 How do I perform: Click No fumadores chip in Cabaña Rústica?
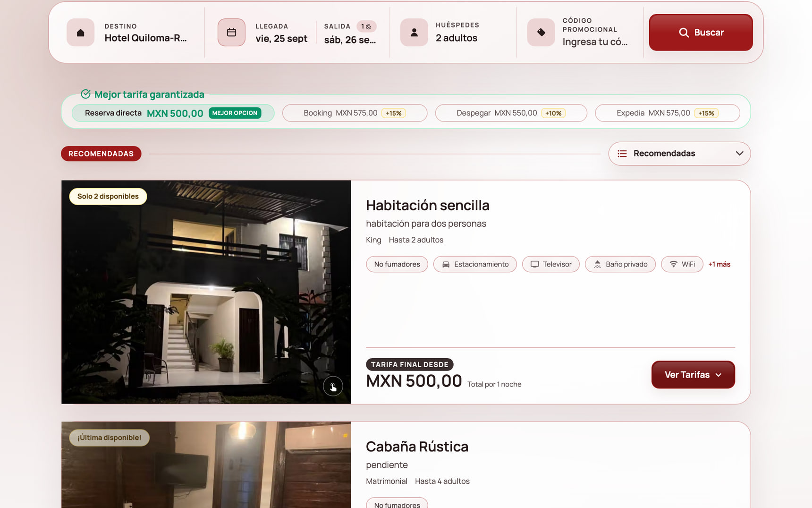point(397,504)
